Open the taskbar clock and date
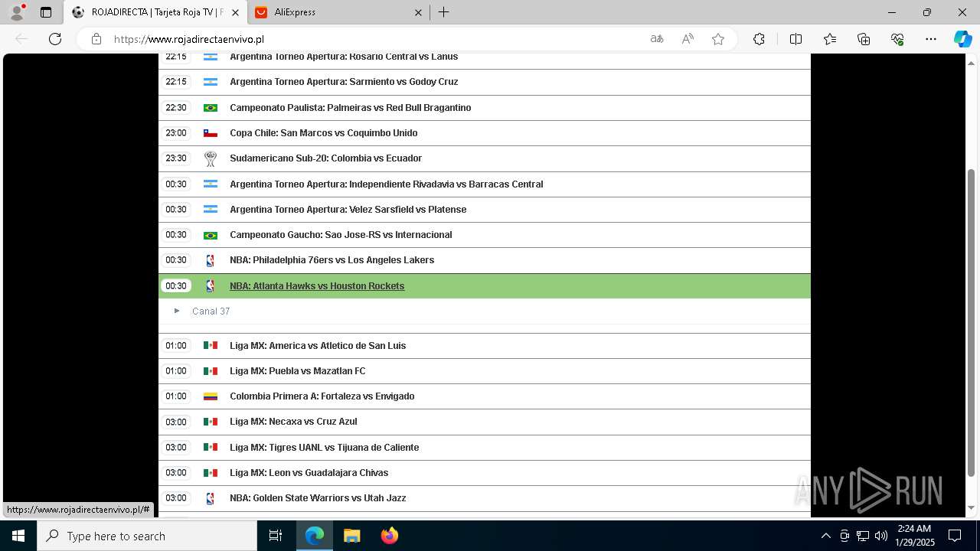 (x=915, y=536)
